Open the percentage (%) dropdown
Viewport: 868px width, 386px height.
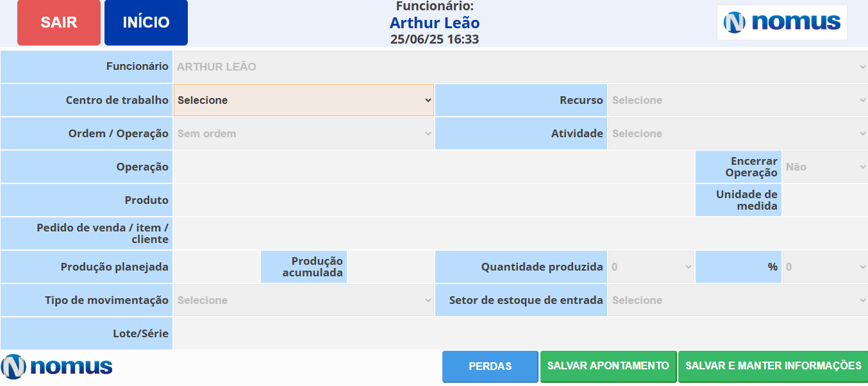[x=824, y=267]
